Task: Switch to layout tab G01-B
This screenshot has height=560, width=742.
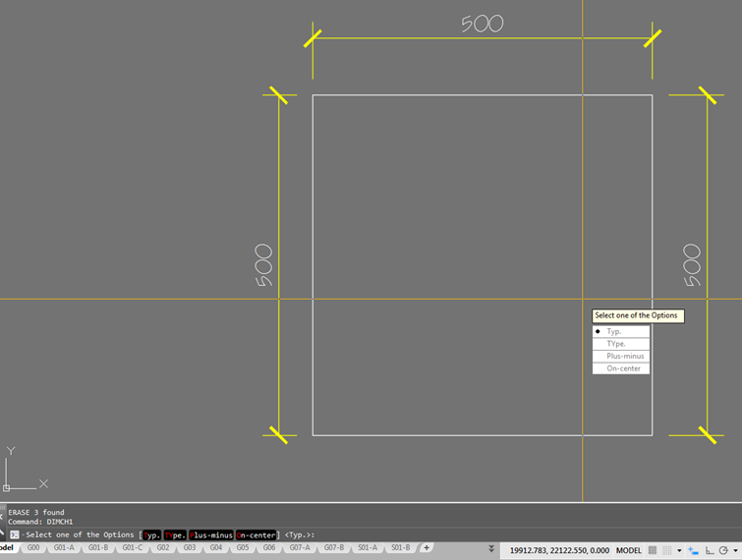Action: pyautogui.click(x=98, y=547)
